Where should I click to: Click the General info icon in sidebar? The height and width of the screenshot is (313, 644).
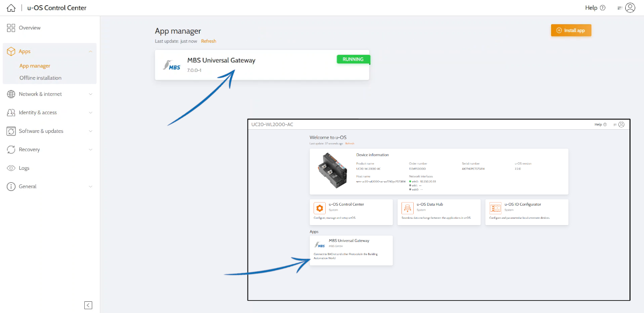point(11,187)
